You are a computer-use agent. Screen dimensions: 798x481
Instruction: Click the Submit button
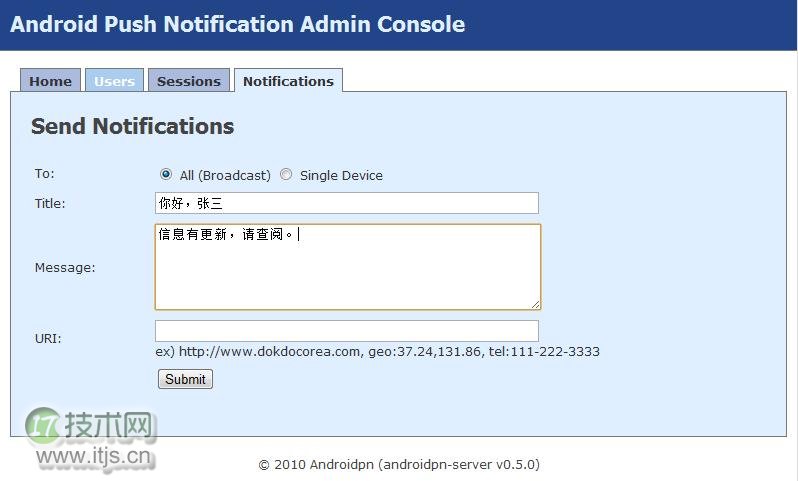pos(185,379)
